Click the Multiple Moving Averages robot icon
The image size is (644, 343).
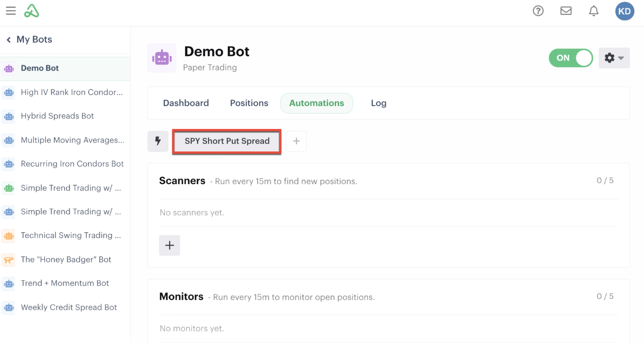click(x=9, y=140)
